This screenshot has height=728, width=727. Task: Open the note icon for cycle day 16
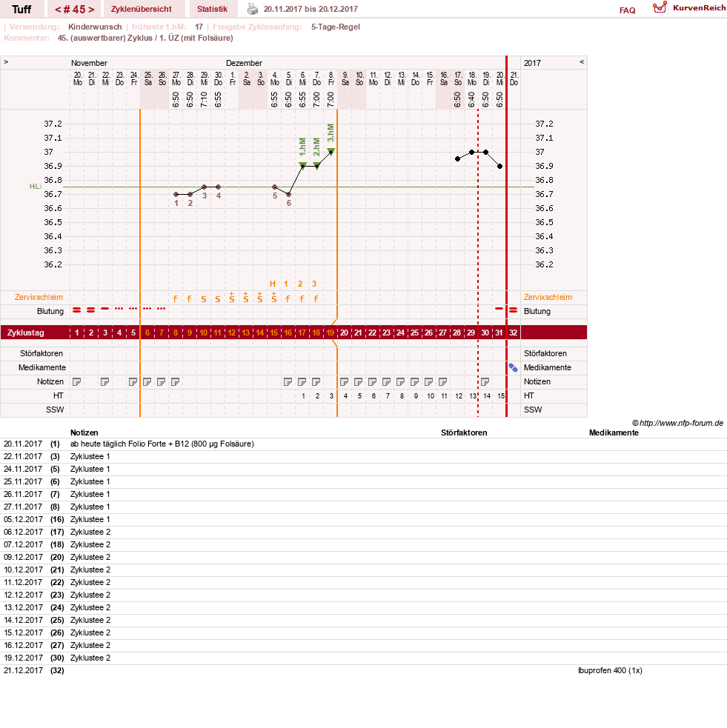pyautogui.click(x=288, y=381)
